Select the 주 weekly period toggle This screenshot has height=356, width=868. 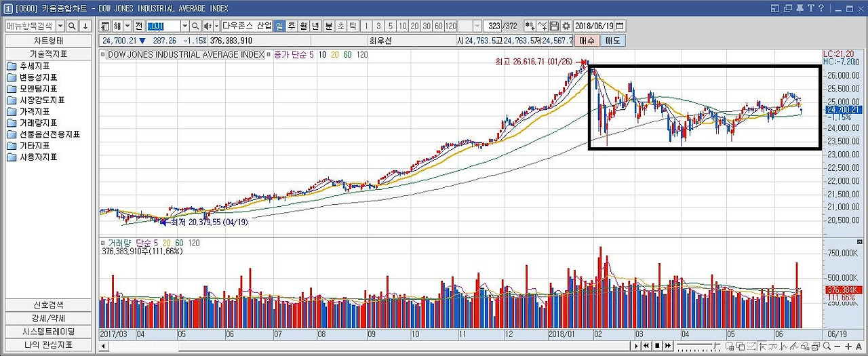(x=292, y=26)
